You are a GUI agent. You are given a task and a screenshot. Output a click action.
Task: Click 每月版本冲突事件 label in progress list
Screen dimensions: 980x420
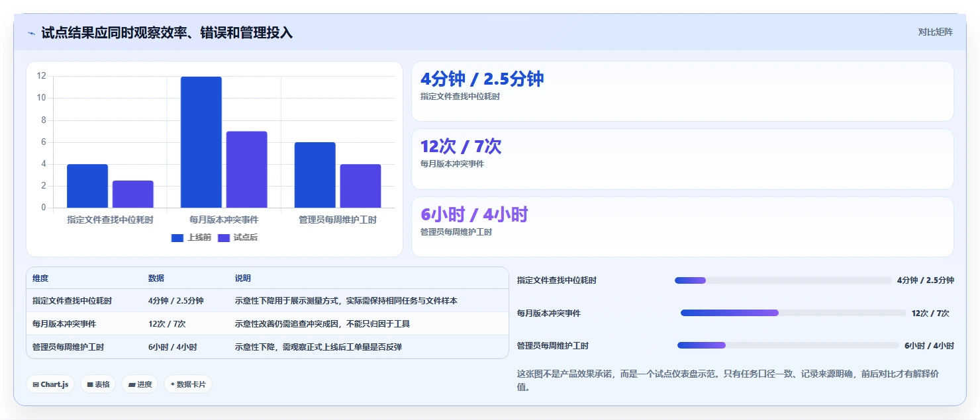coord(549,313)
